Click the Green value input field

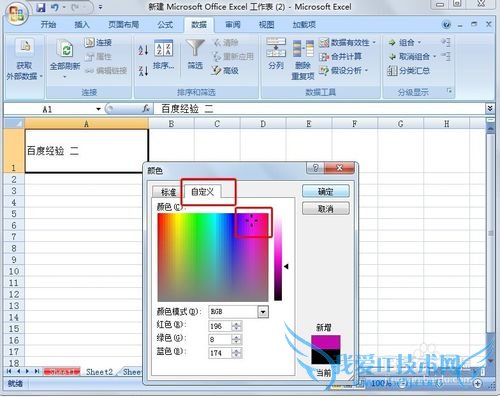220,339
